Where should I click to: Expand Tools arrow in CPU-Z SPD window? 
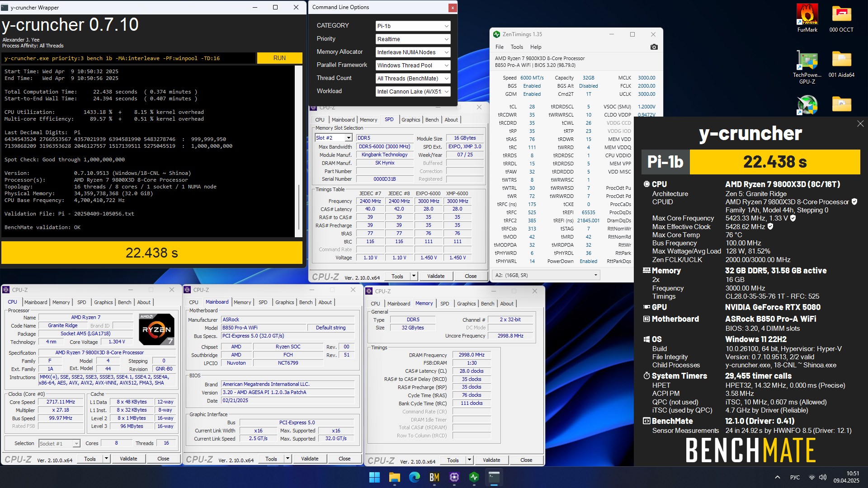[x=413, y=276]
